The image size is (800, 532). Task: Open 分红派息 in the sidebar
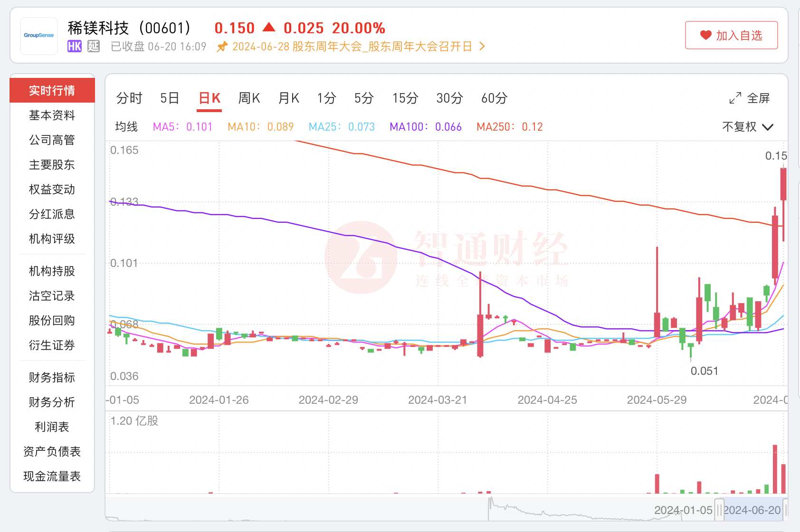point(52,214)
